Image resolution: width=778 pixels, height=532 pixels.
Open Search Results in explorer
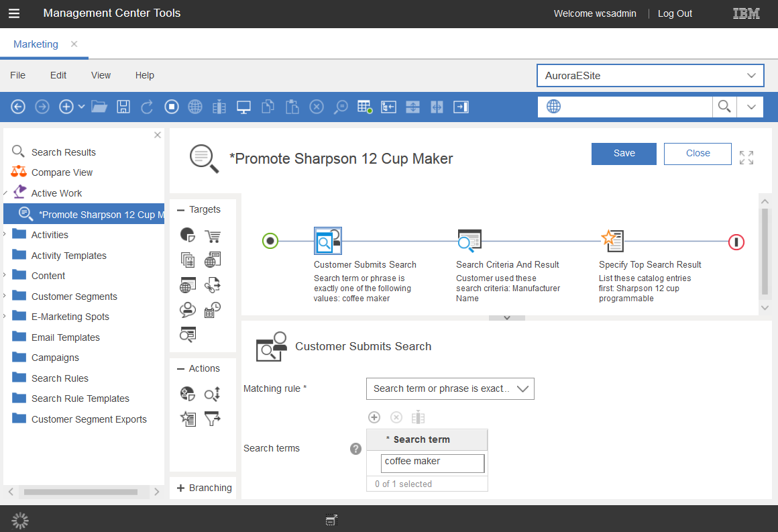coord(64,152)
